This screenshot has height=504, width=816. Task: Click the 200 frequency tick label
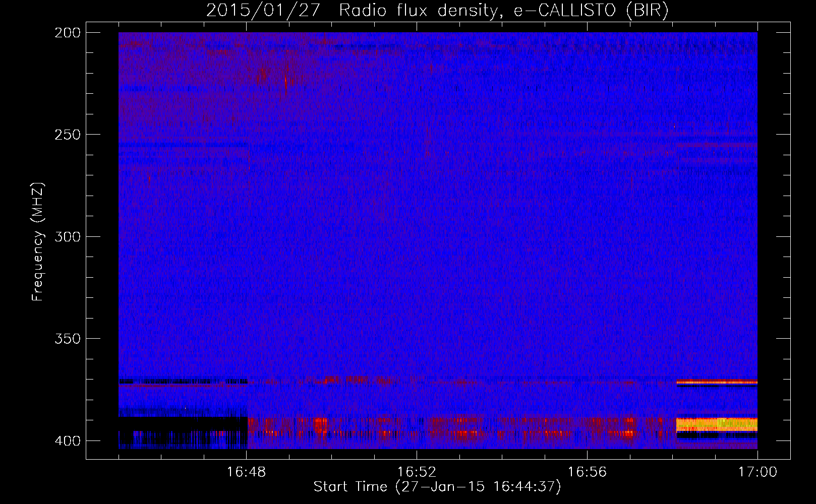pyautogui.click(x=67, y=33)
